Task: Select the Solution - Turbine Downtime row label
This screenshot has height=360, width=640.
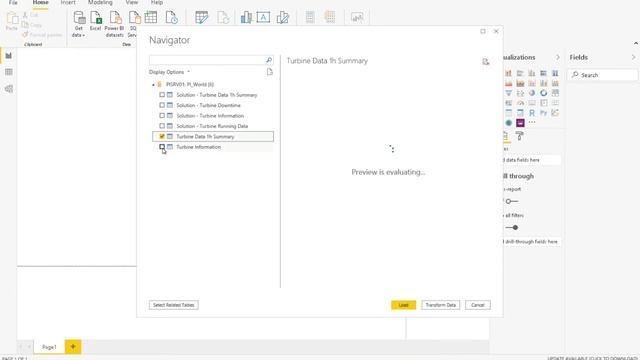Action: coord(209,105)
